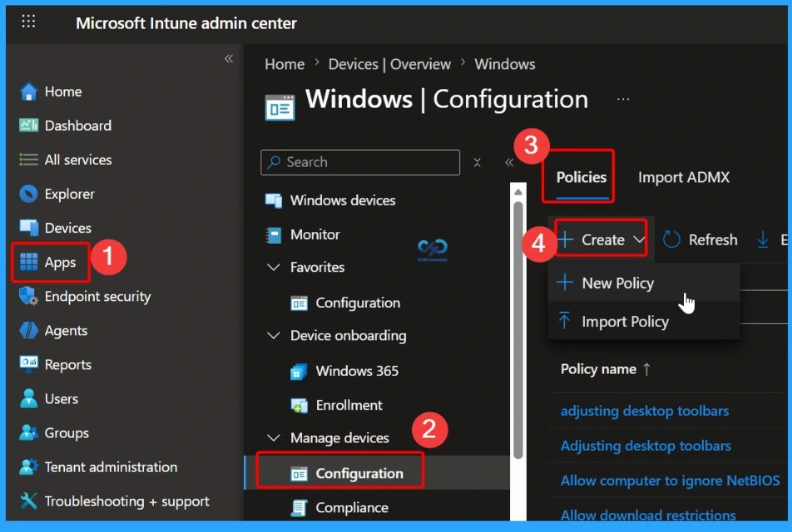Image resolution: width=792 pixels, height=532 pixels.
Task: Open the app launcher waffle icon
Action: (29, 22)
